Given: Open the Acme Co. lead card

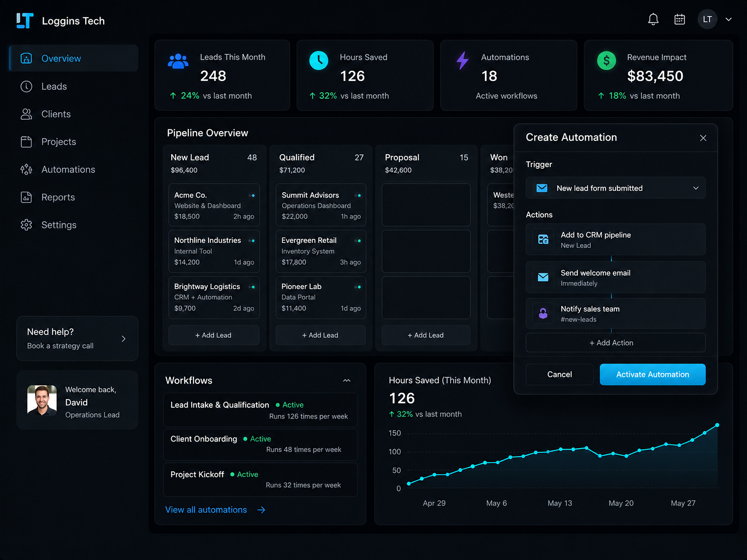Looking at the screenshot, I should pyautogui.click(x=214, y=205).
